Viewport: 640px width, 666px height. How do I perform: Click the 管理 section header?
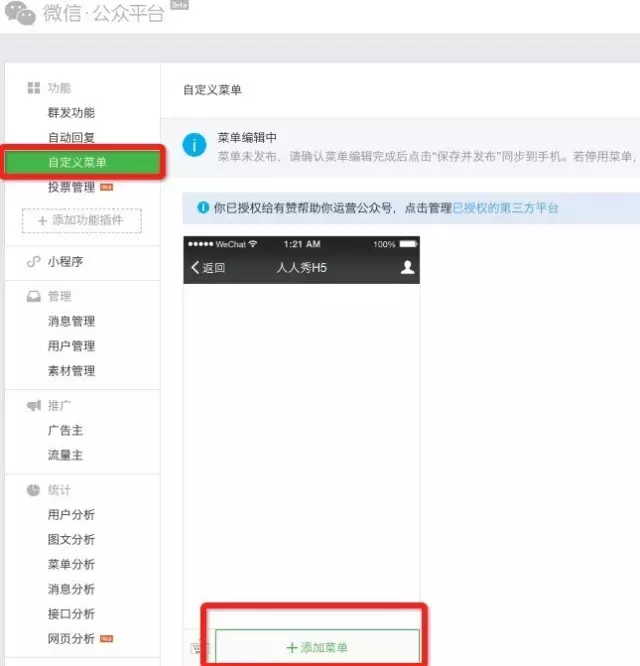[59, 296]
